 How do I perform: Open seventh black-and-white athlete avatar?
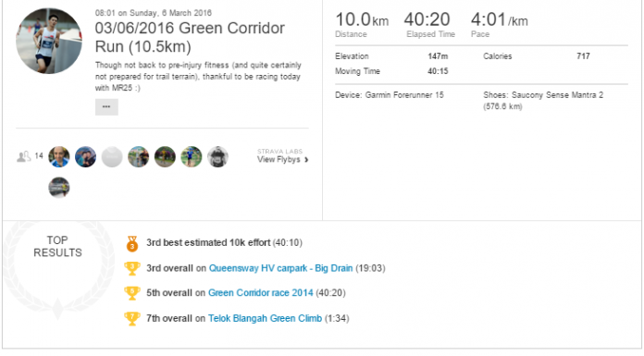(217, 157)
